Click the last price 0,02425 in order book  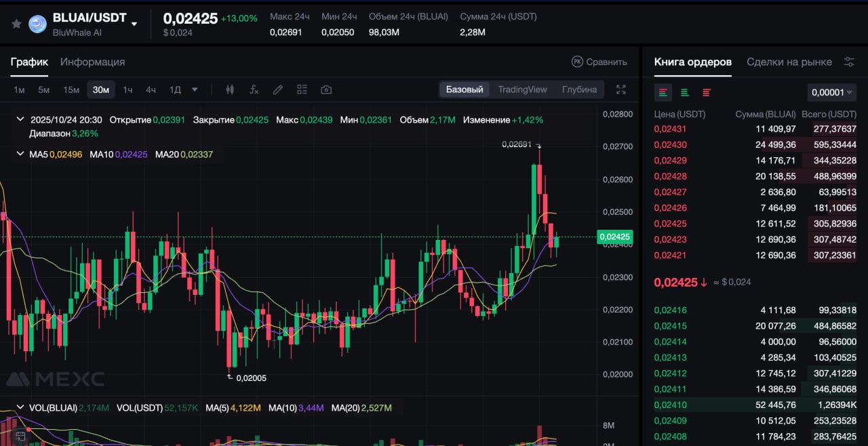[675, 282]
